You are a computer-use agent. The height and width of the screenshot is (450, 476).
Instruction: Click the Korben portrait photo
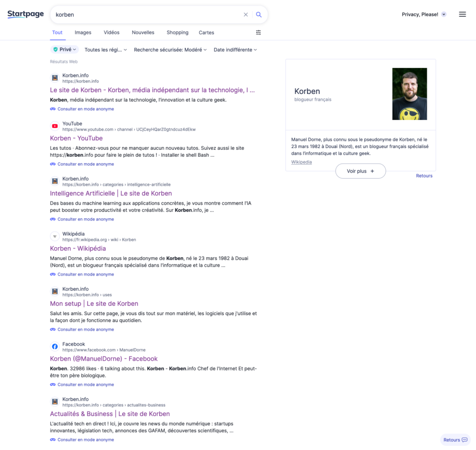click(x=410, y=94)
